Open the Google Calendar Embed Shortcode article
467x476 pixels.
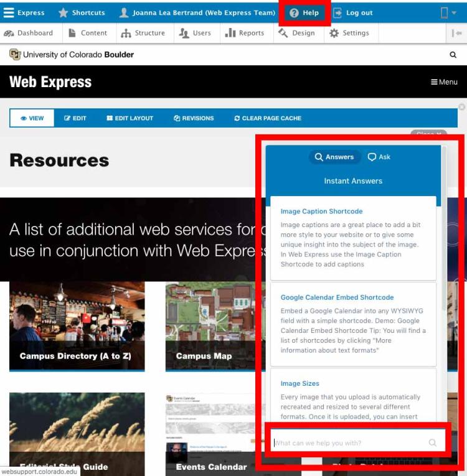tap(337, 297)
